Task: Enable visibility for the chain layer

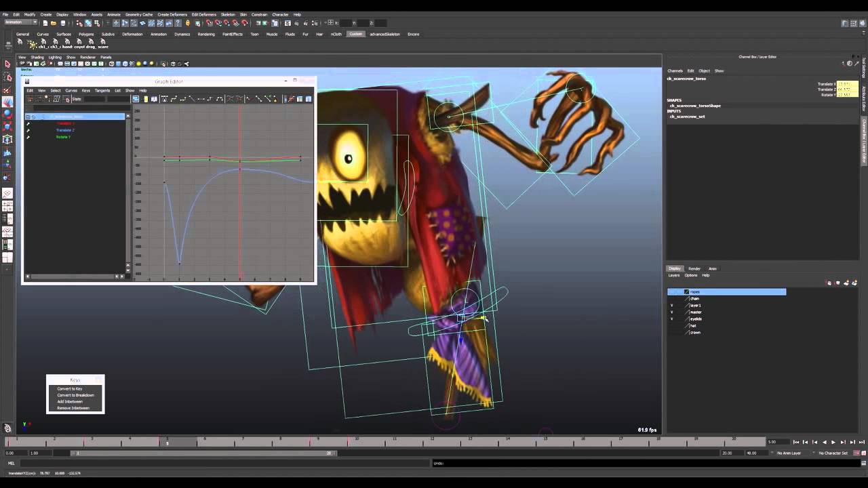Action: [672, 298]
